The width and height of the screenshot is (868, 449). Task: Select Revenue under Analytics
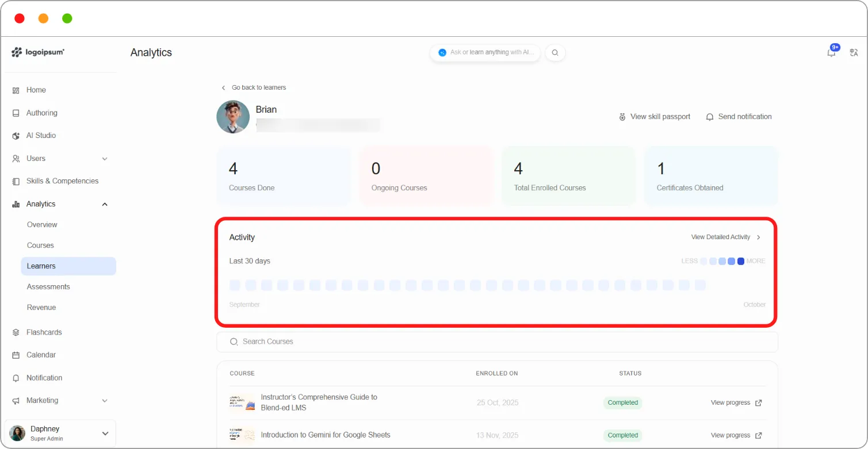point(41,308)
